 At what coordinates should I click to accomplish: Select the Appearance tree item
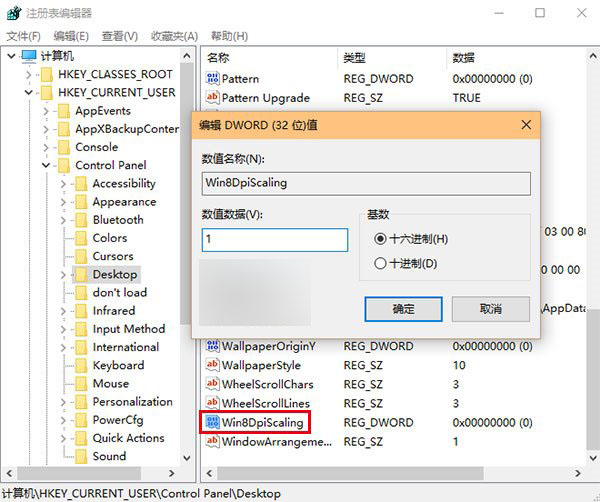coord(124,202)
